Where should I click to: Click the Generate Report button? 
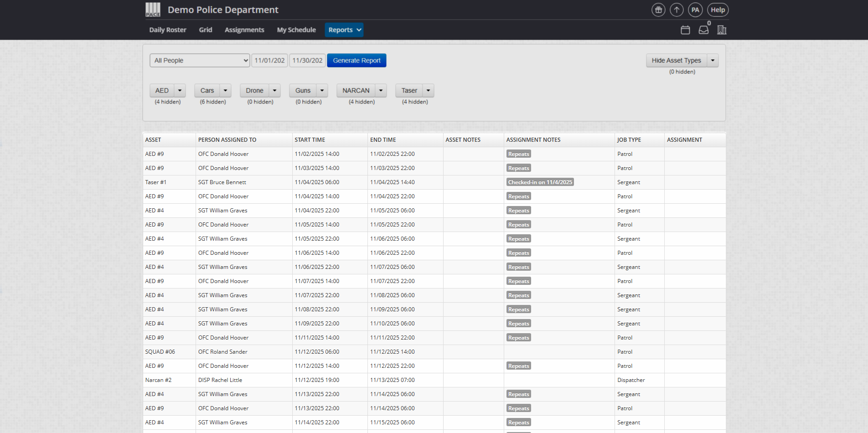[x=356, y=61]
